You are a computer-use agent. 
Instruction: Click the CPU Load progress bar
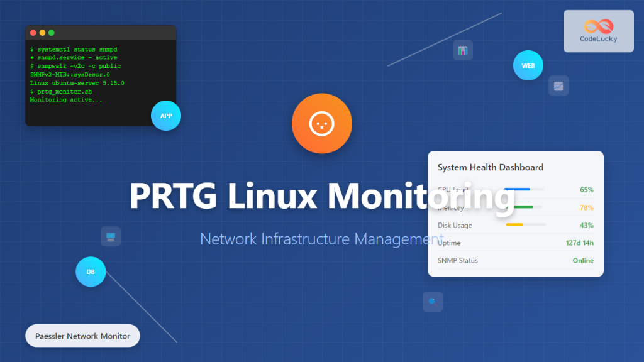click(523, 189)
